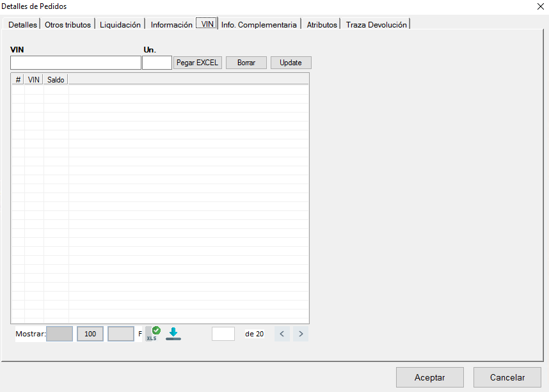Click the teal download arrow icon

[173, 333]
